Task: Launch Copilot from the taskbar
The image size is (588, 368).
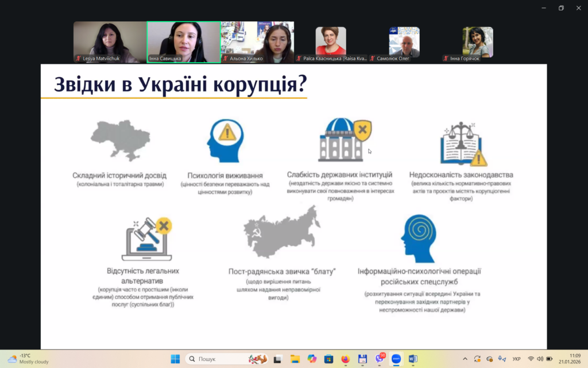Action: (x=312, y=359)
